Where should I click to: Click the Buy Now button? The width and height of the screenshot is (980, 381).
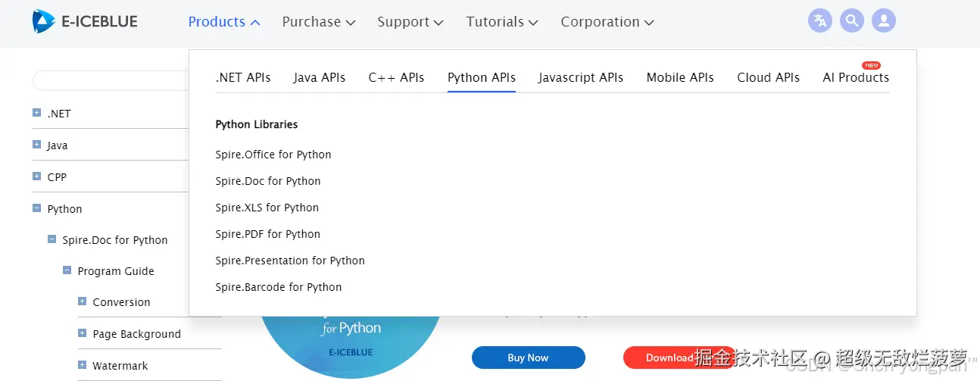click(528, 358)
